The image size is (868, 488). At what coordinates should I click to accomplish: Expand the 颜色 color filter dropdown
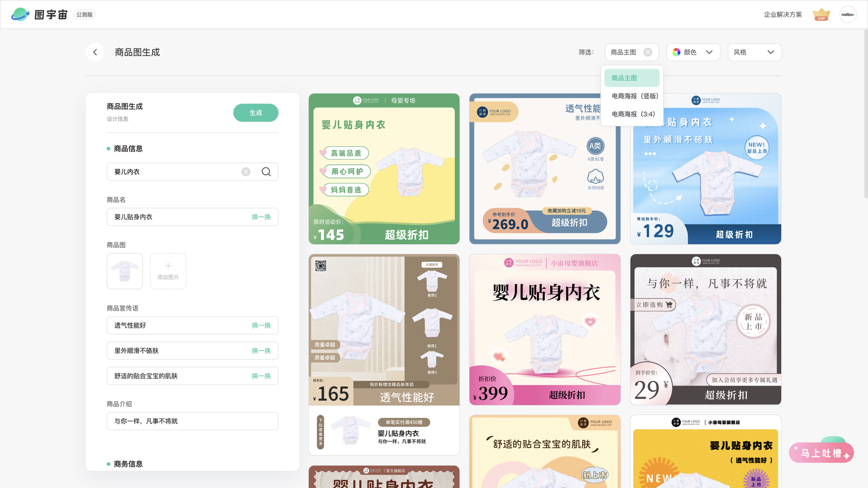(693, 52)
